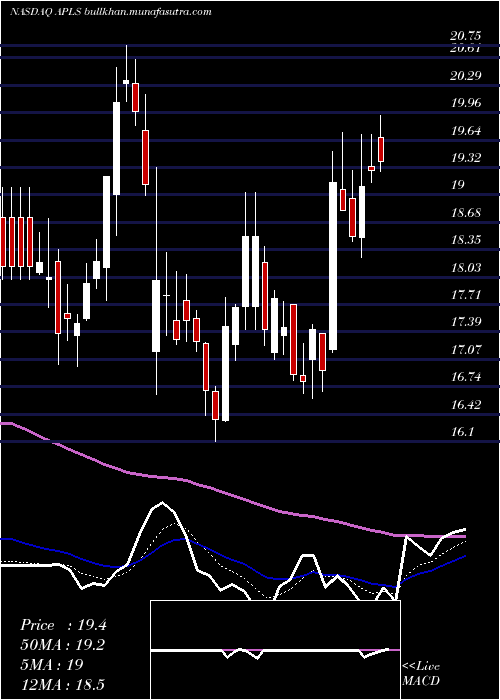
Task: Click the 19.64 price axis label
Action: 466,131
